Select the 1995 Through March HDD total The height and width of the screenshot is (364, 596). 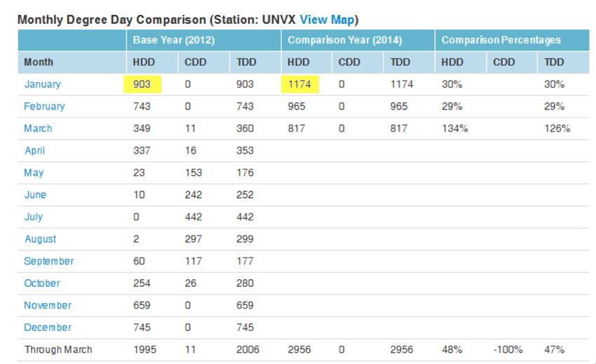[144, 349]
